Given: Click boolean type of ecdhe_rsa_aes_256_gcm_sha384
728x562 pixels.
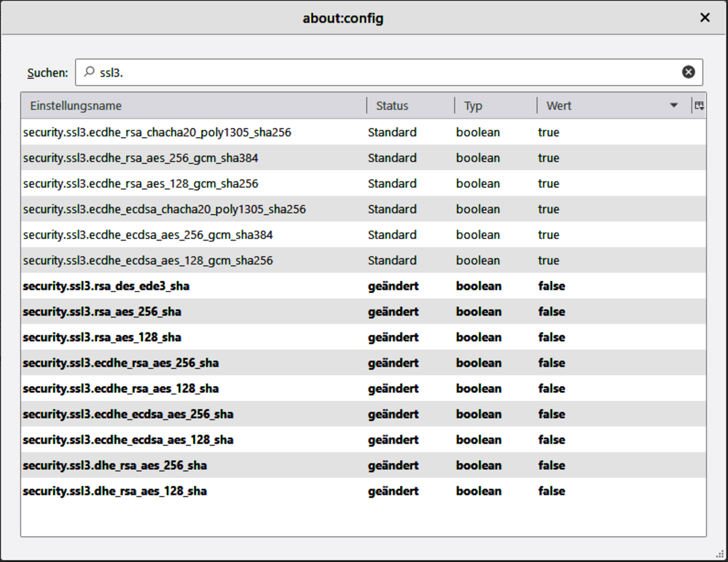Looking at the screenshot, I should click(478, 158).
